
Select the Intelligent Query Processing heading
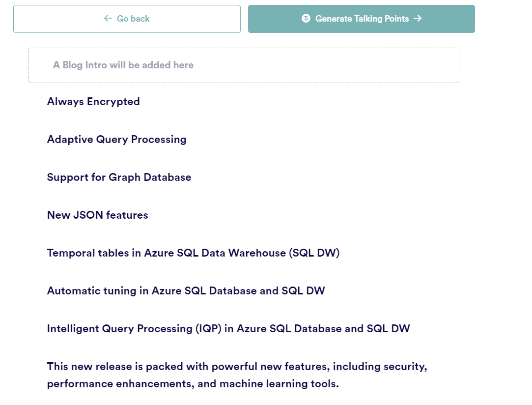tap(228, 329)
